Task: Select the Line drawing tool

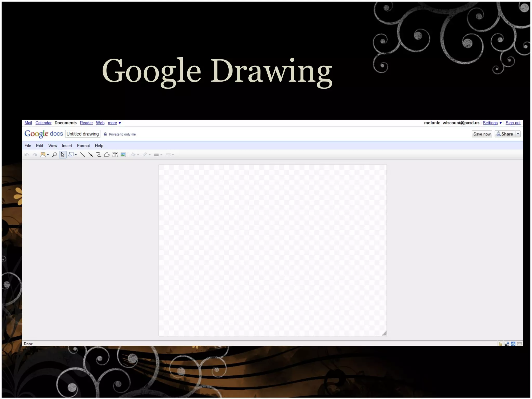Action: (x=82, y=155)
